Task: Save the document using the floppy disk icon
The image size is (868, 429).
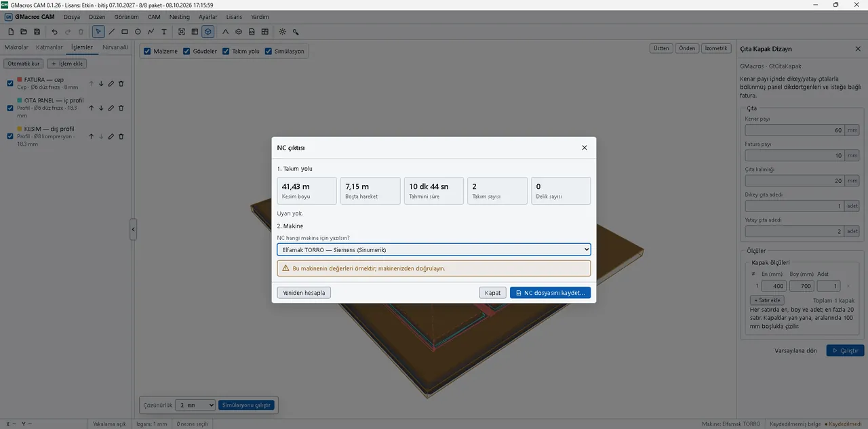Action: click(37, 32)
